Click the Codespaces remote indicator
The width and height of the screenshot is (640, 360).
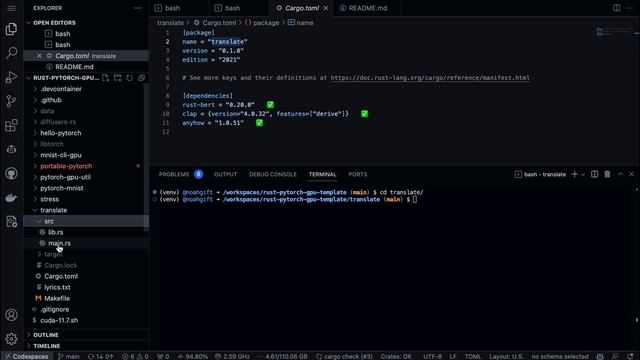27,356
